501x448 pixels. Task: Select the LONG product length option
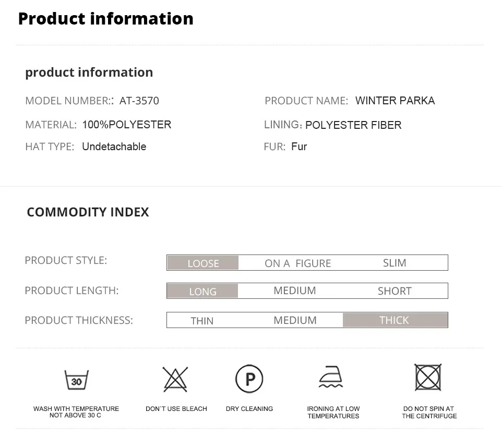(202, 291)
